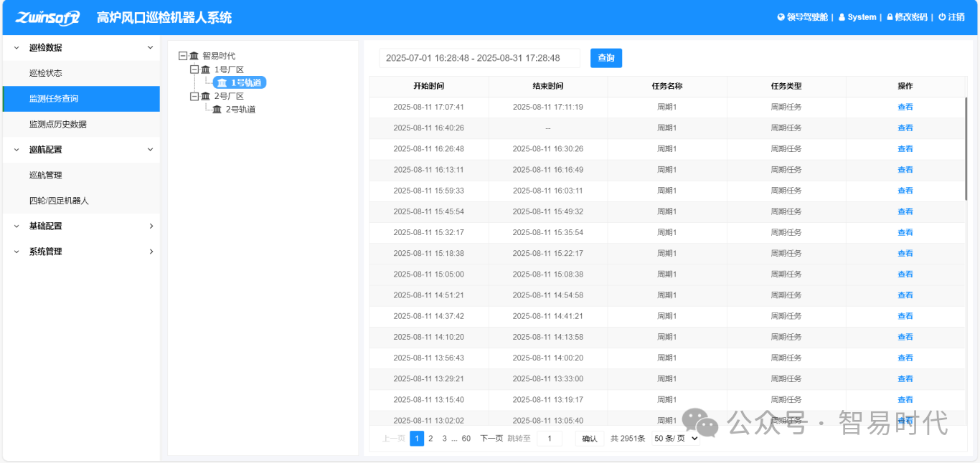Expand the 基础配置 sidebar menu
Screen dimensions: 980x463
tap(81, 226)
